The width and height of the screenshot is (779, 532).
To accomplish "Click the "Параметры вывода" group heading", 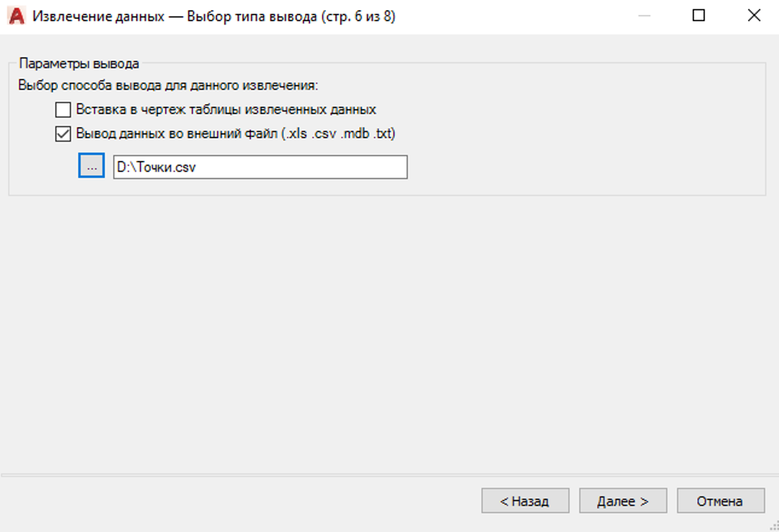I will pyautogui.click(x=79, y=64).
